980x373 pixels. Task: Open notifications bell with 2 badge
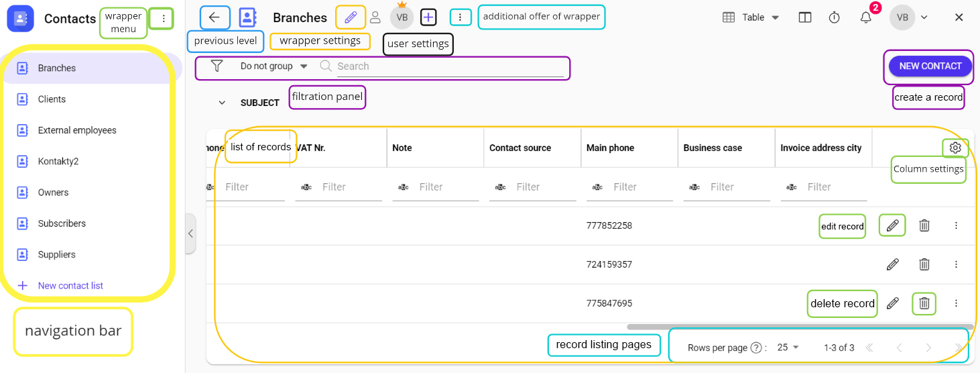point(866,17)
